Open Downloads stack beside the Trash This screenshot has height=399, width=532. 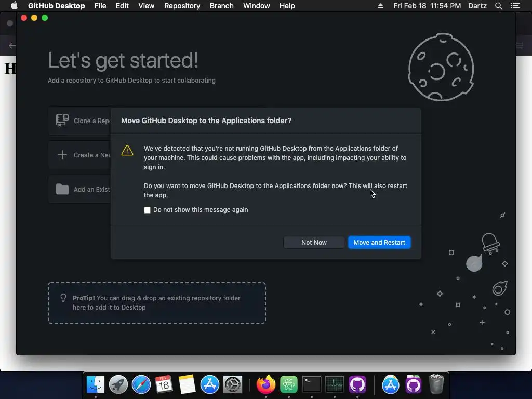click(x=413, y=385)
